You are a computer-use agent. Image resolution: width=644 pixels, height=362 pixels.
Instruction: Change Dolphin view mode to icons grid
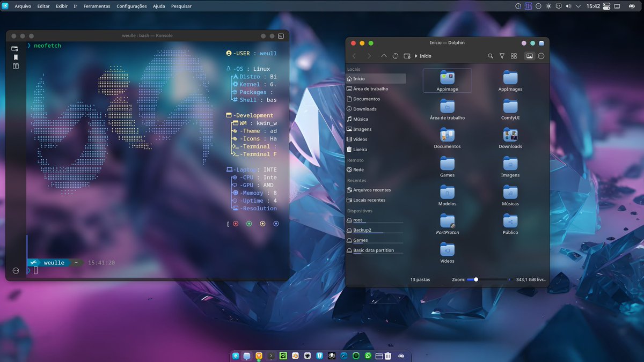[x=514, y=56]
